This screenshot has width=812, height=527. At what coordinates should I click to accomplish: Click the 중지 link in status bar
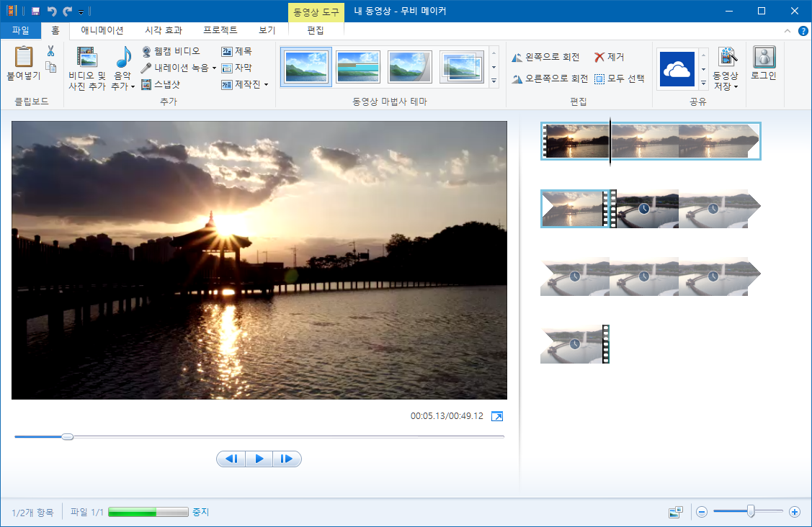coord(200,512)
